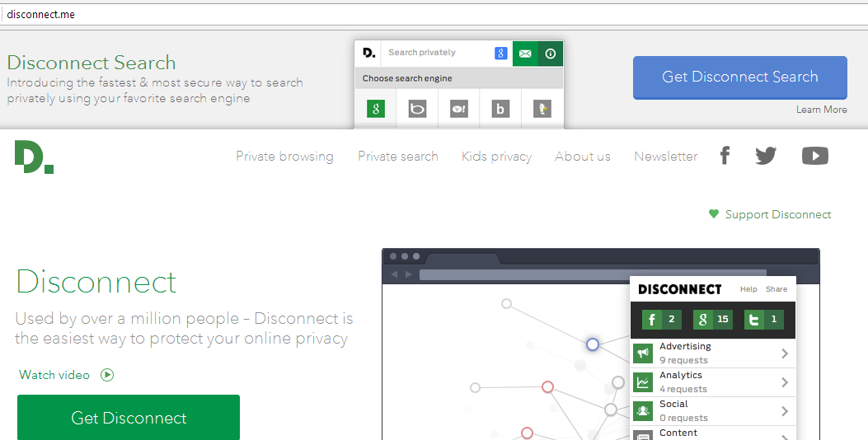This screenshot has height=440, width=868.
Task: Click the large green Disconnect headline
Action: coord(96,282)
